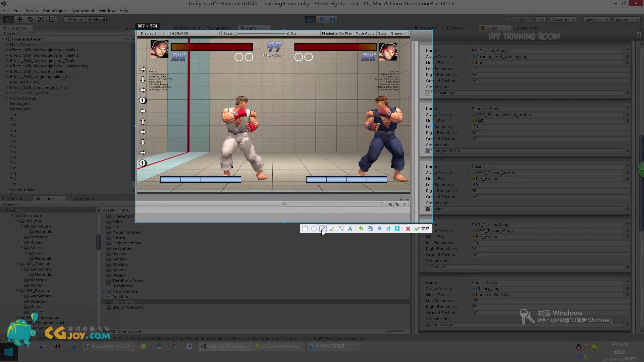The image size is (644, 362).
Task: Pick the arrow annotation tool
Action: tap(323, 229)
